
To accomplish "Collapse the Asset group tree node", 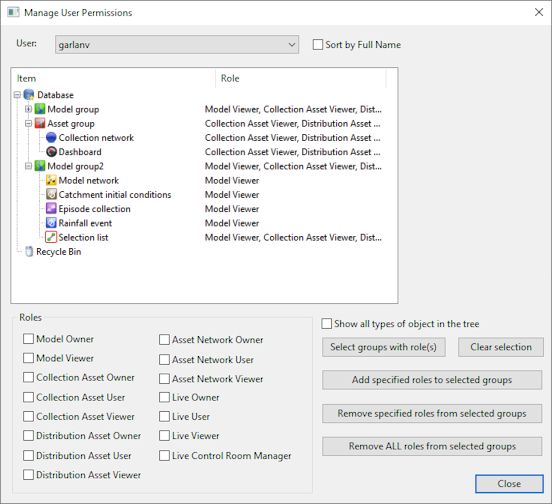I will tap(29, 124).
